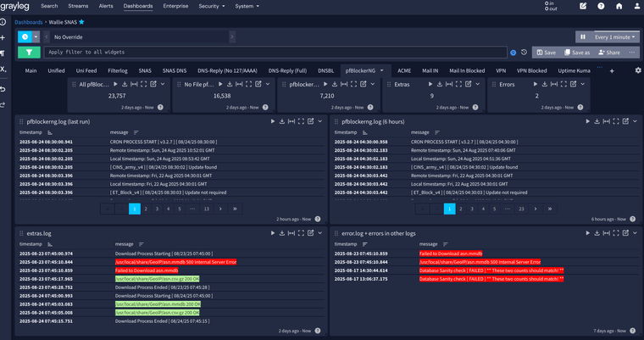Switch to the Uptime Kuma tab
The image size is (644, 340).
point(574,70)
